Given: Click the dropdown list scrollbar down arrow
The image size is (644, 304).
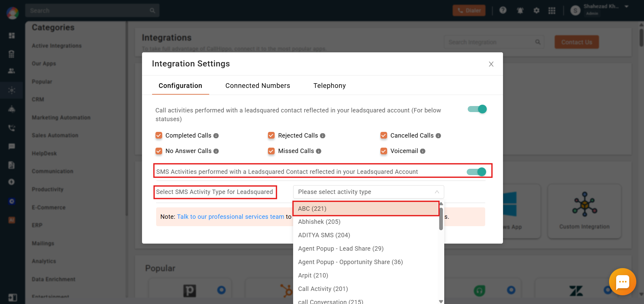Looking at the screenshot, I should coord(441,301).
